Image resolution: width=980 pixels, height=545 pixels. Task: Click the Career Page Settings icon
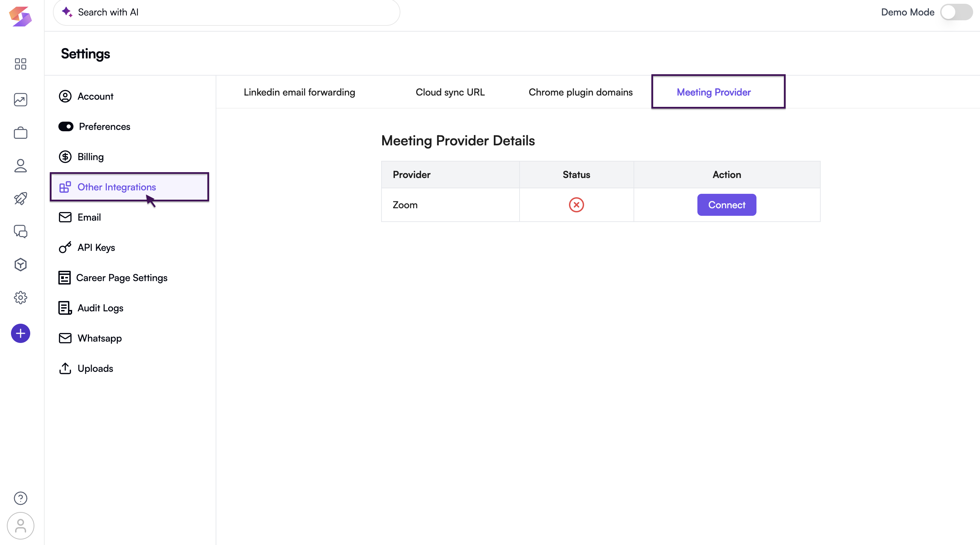(x=64, y=278)
